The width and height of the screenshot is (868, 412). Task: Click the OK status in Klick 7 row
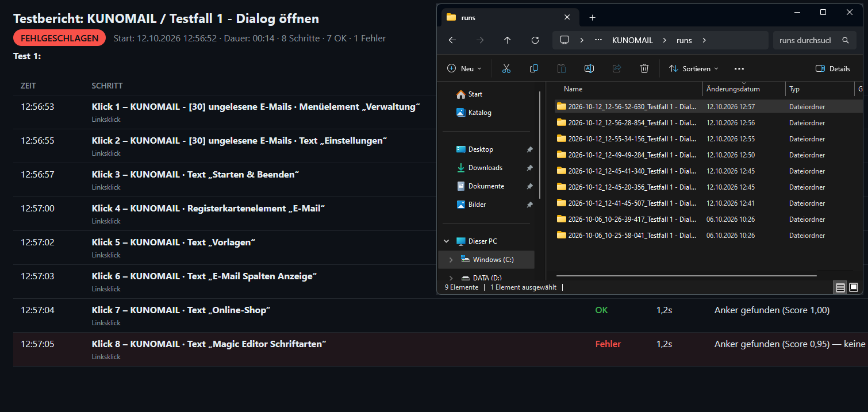point(601,310)
